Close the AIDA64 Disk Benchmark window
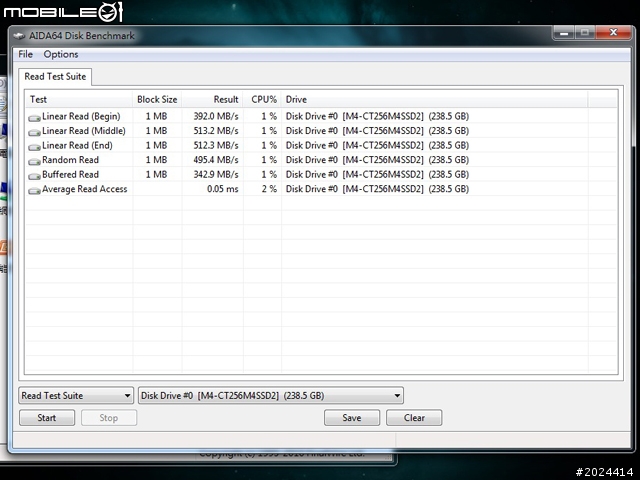The height and width of the screenshot is (480, 640). click(x=613, y=33)
